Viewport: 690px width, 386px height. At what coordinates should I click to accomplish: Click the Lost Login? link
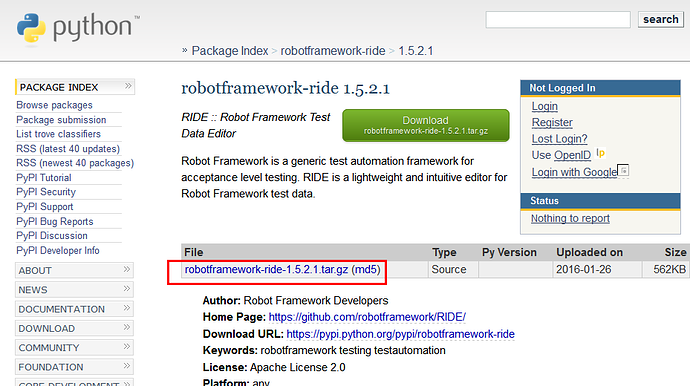tap(559, 139)
